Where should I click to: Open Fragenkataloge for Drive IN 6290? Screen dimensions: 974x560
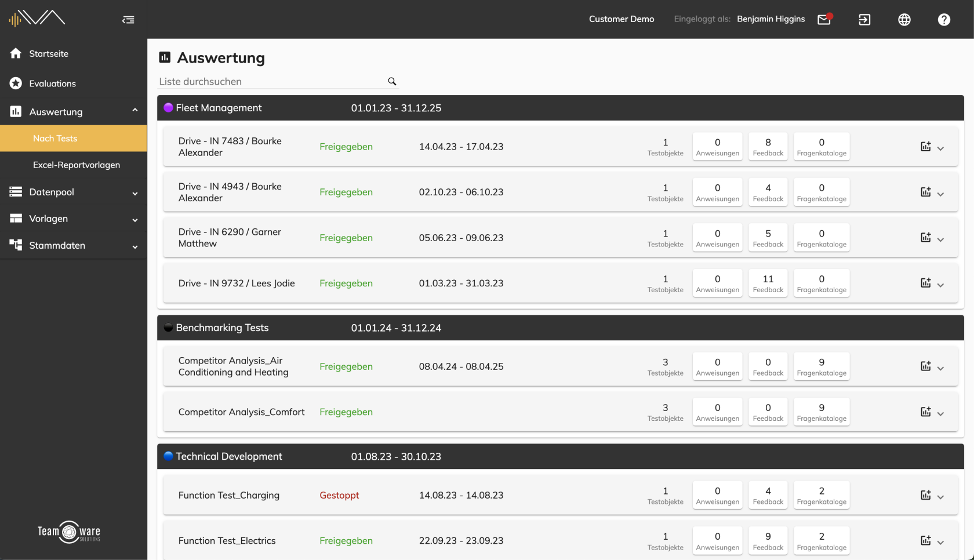822,238
